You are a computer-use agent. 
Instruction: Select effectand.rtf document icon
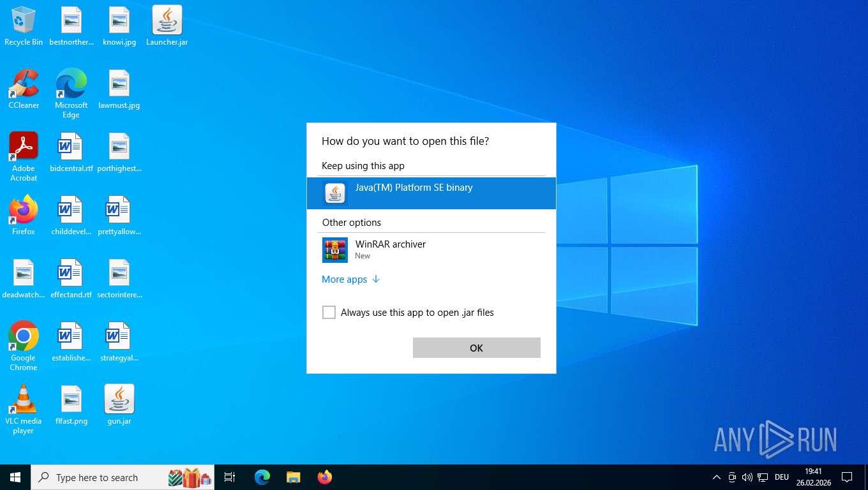coord(71,279)
